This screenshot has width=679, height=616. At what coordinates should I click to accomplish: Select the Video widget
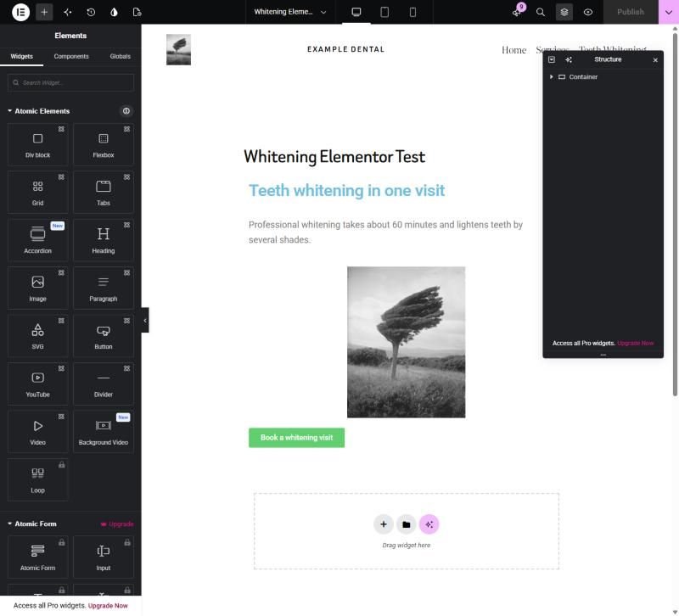click(x=37, y=432)
